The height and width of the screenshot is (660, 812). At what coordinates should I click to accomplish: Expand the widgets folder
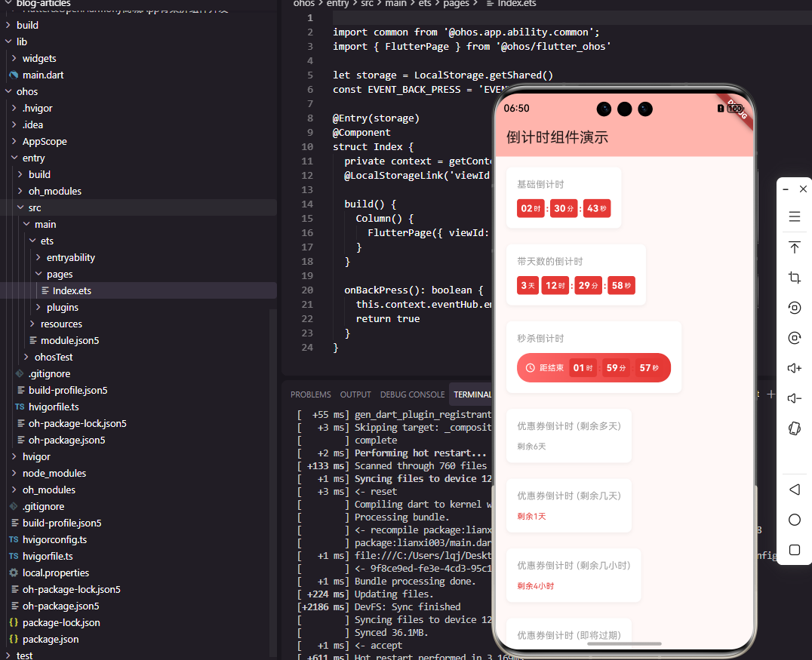[x=14, y=59]
